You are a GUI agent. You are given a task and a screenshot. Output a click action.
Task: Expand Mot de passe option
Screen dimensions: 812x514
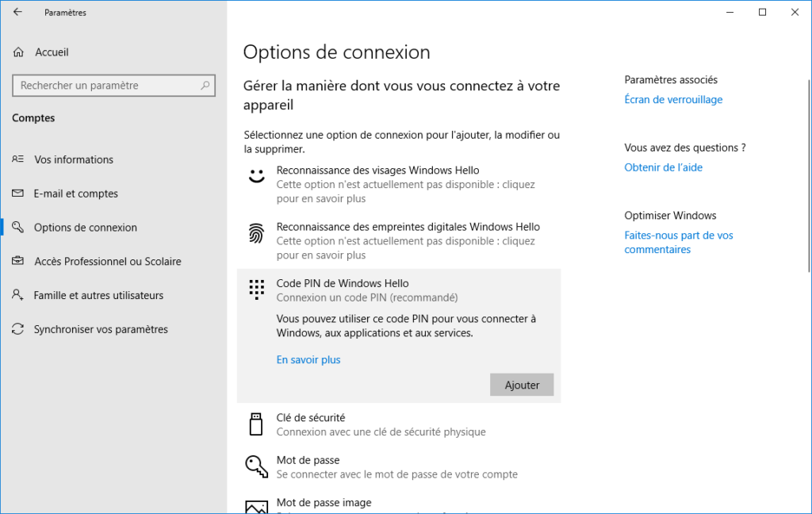pos(399,467)
